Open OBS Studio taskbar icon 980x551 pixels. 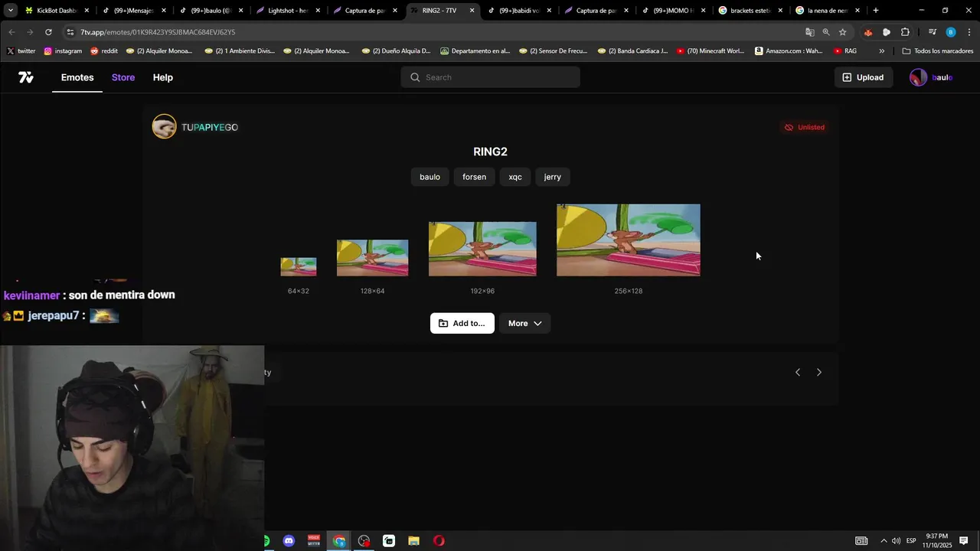(x=364, y=541)
